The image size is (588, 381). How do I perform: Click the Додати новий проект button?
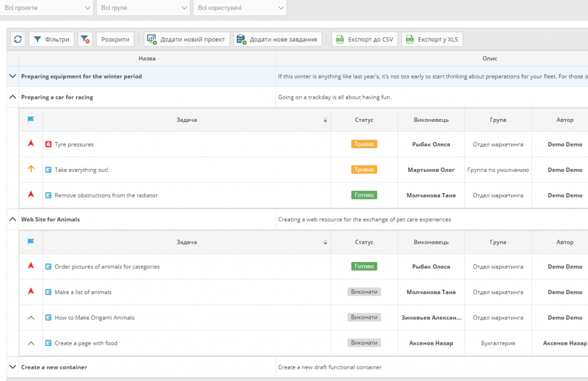[x=187, y=39]
